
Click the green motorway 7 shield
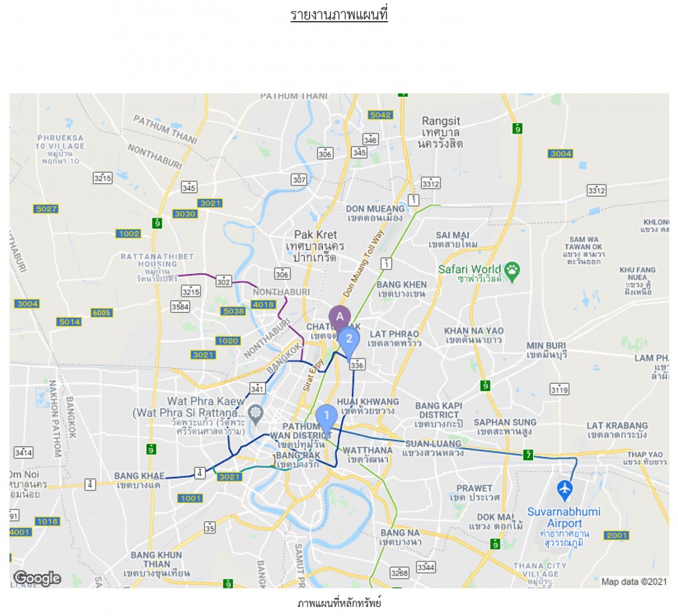(x=528, y=455)
